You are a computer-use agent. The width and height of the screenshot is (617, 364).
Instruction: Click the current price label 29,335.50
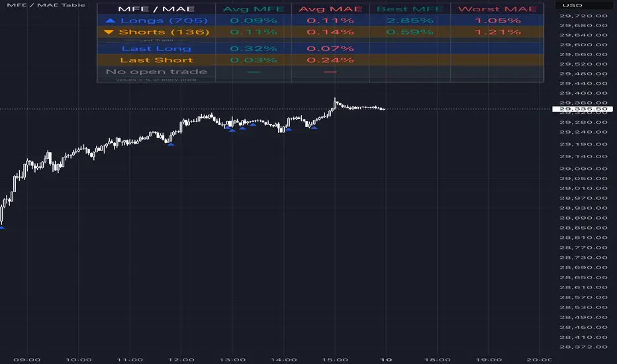[583, 109]
